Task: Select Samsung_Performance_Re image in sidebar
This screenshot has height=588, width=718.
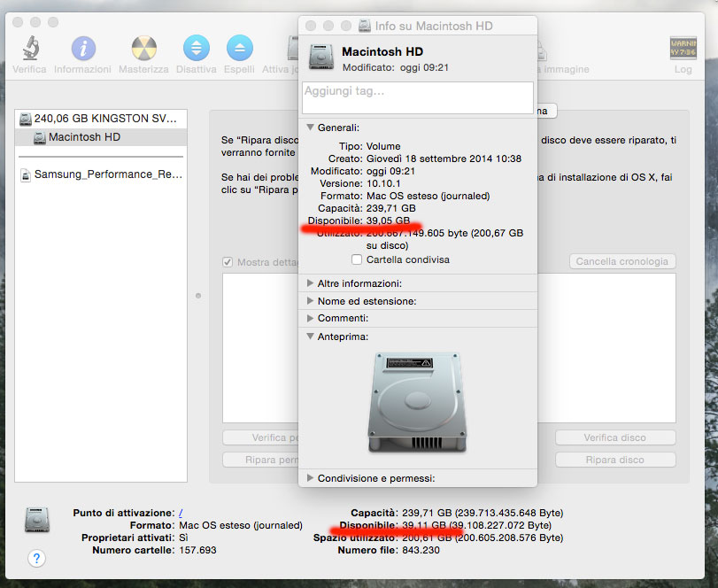Action: tap(101, 174)
